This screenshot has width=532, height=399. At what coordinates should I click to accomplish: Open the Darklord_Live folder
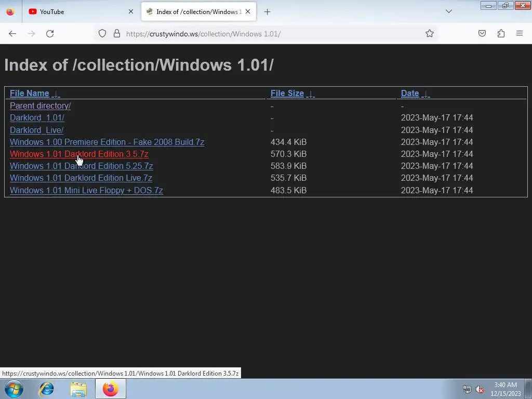click(x=37, y=130)
